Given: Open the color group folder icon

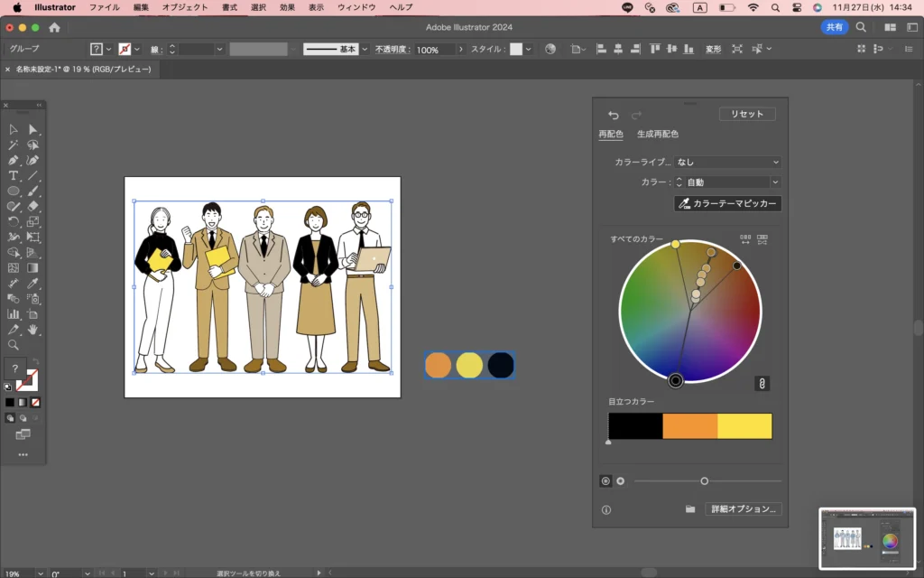Looking at the screenshot, I should point(690,509).
